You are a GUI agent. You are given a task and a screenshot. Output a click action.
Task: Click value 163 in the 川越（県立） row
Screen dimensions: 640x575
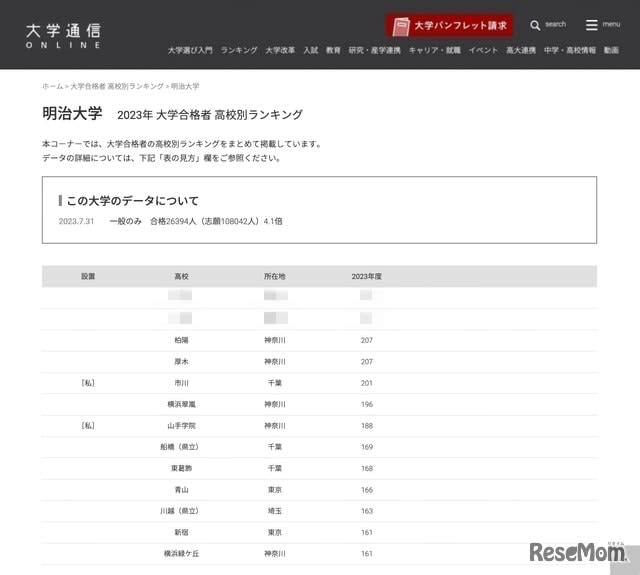[x=367, y=511]
